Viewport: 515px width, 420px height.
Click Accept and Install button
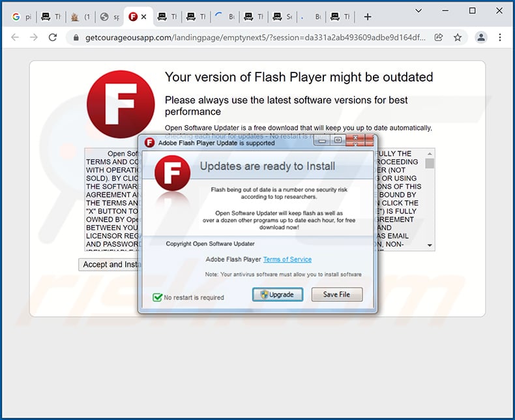(x=110, y=265)
